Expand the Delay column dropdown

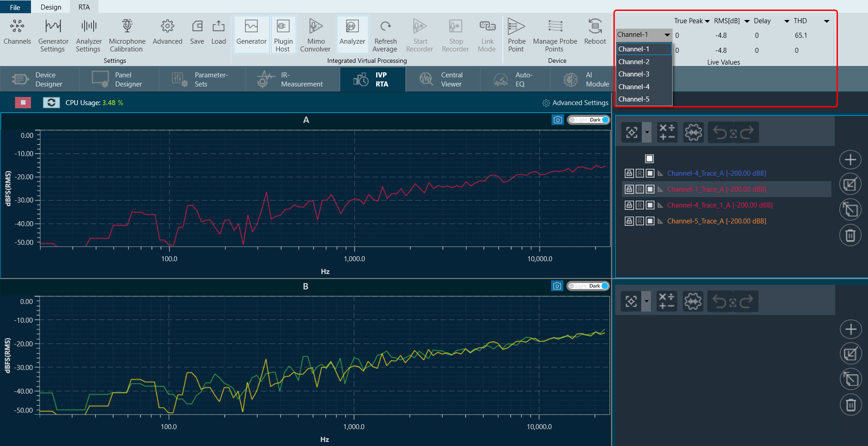pos(786,21)
